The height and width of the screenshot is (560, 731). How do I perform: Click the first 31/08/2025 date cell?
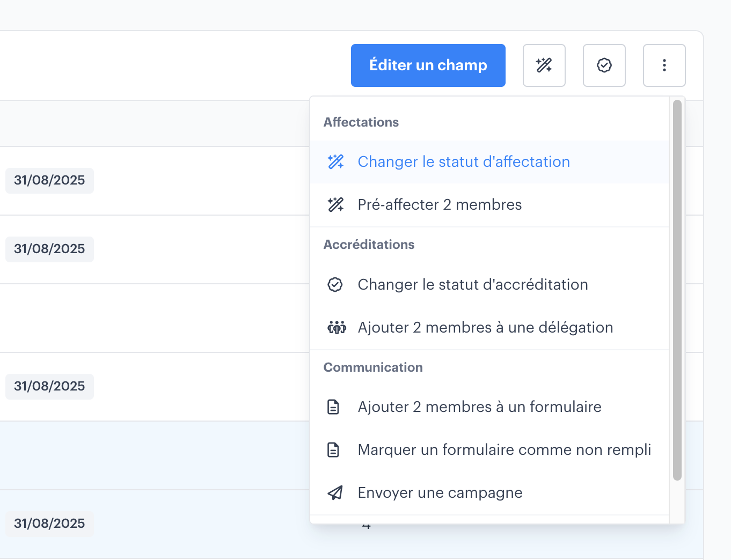49,180
